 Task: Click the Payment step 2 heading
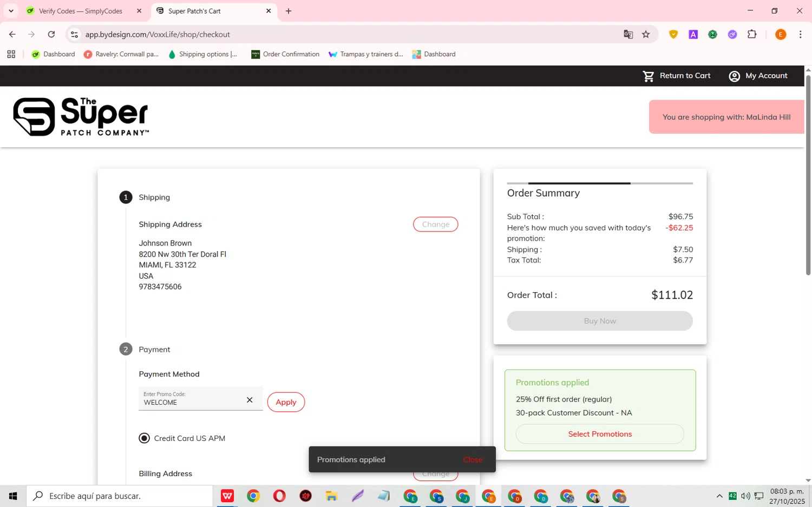(x=154, y=350)
